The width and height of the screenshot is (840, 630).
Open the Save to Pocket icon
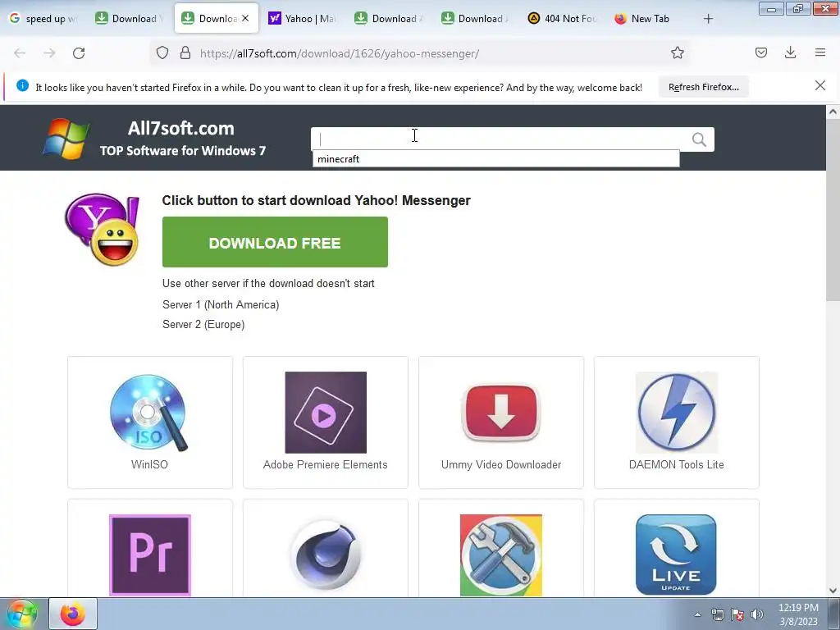(761, 52)
